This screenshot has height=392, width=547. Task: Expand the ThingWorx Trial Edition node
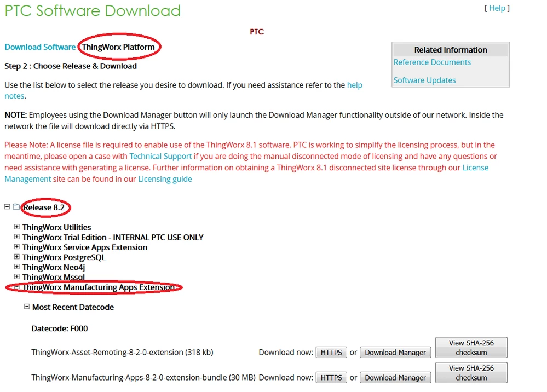[x=16, y=237]
